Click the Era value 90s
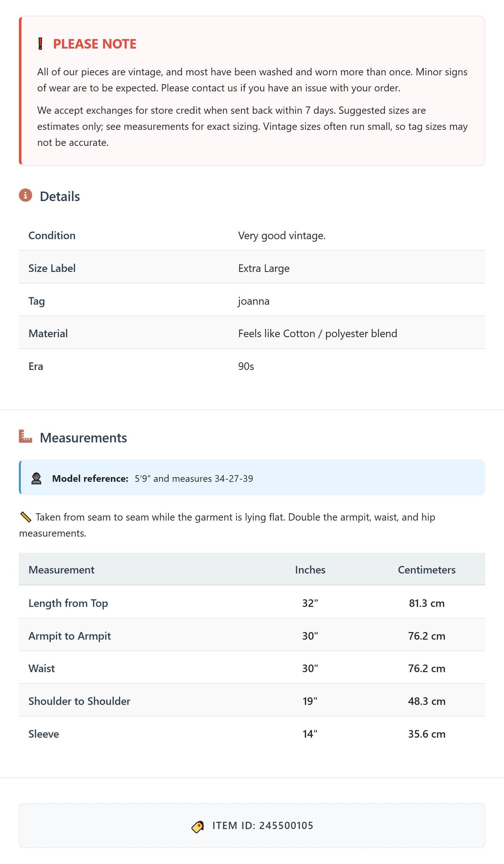504x864 pixels. coord(246,366)
